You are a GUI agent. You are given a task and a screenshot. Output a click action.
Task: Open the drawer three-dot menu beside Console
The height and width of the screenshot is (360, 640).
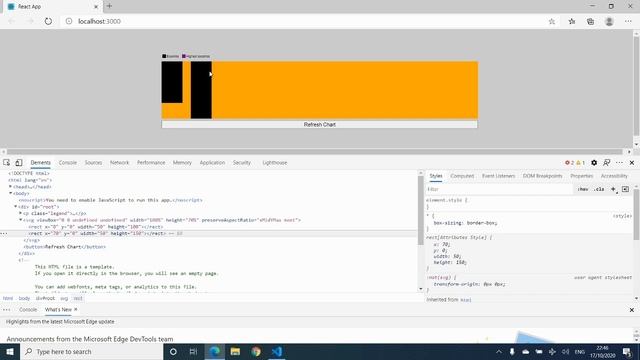(7, 310)
